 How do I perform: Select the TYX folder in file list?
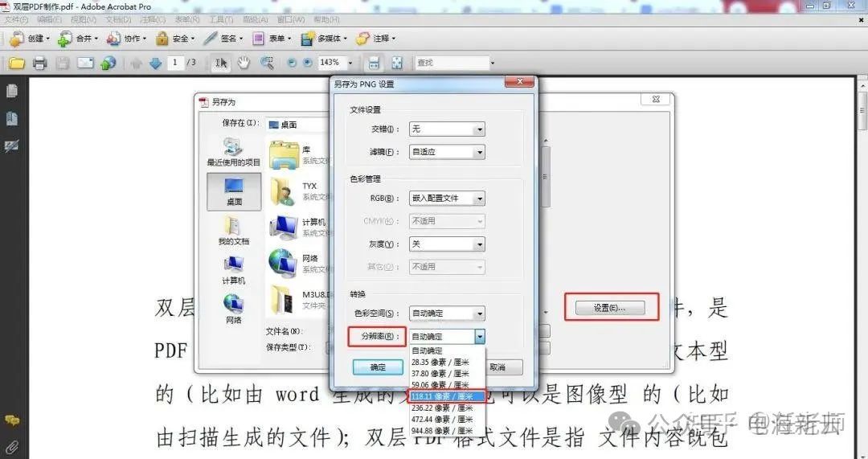[299, 191]
